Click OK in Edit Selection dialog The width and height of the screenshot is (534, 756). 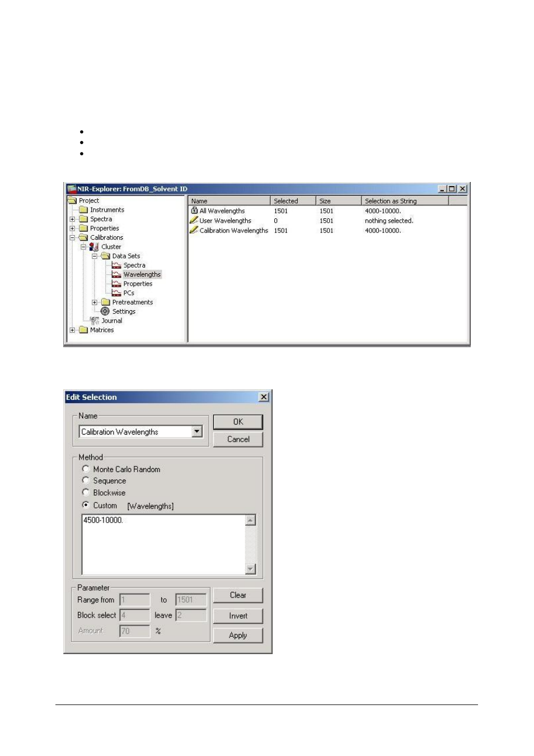tap(238, 422)
